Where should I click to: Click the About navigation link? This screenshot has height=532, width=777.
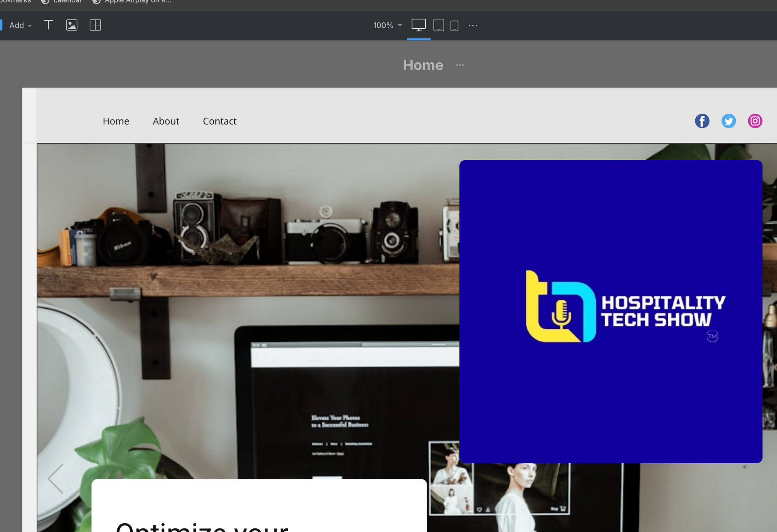166,121
